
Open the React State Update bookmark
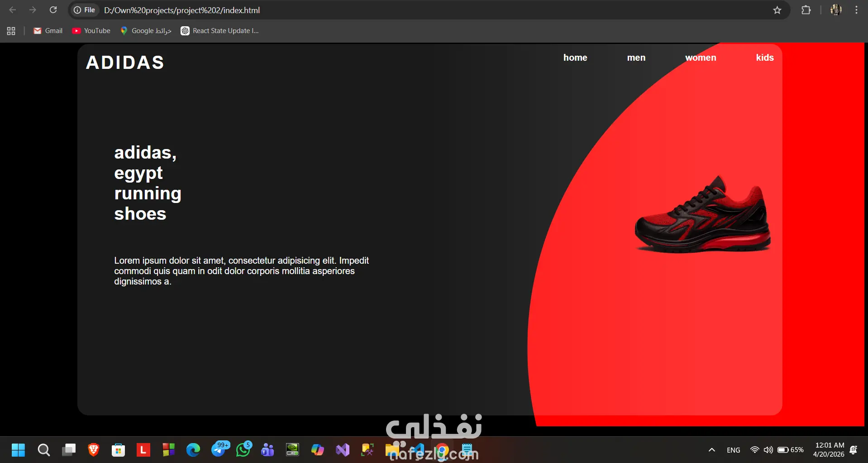pyautogui.click(x=220, y=31)
